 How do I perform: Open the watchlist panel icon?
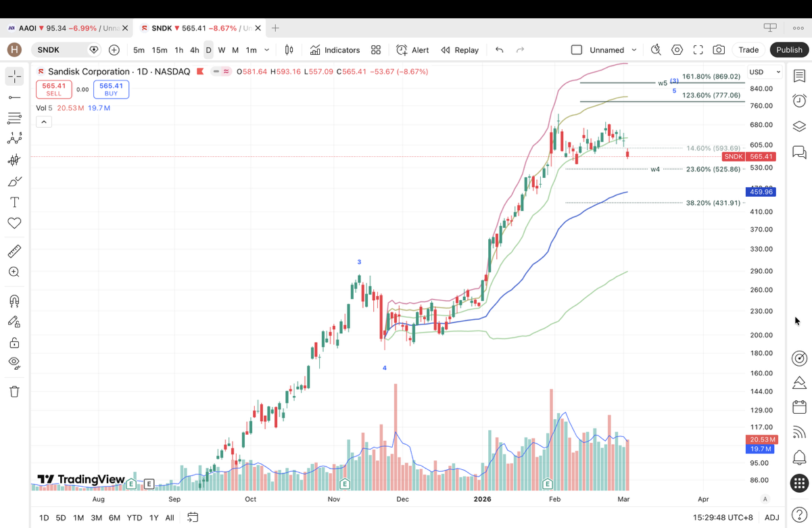pyautogui.click(x=799, y=76)
